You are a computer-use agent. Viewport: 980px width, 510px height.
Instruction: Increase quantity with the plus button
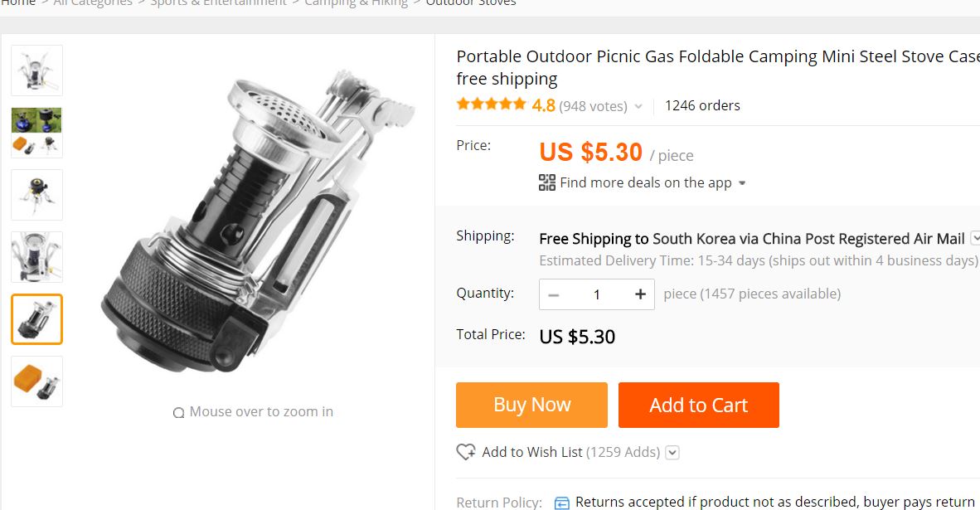640,294
